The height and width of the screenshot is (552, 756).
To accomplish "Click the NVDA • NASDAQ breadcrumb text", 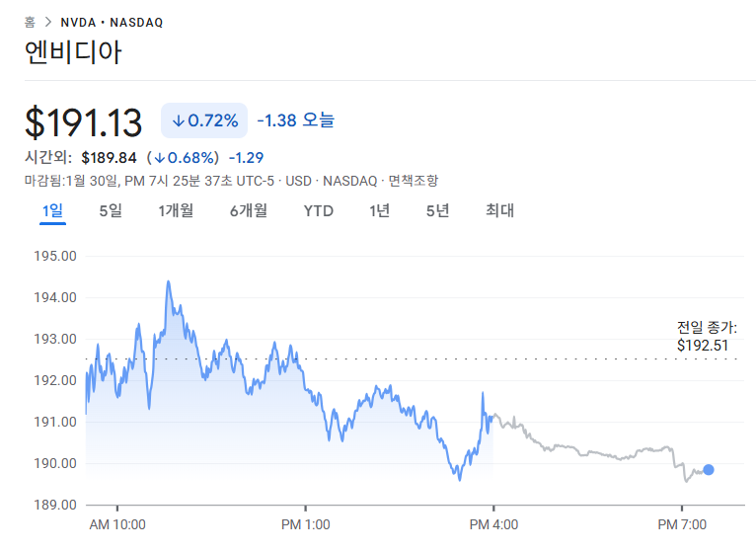I will (x=112, y=22).
